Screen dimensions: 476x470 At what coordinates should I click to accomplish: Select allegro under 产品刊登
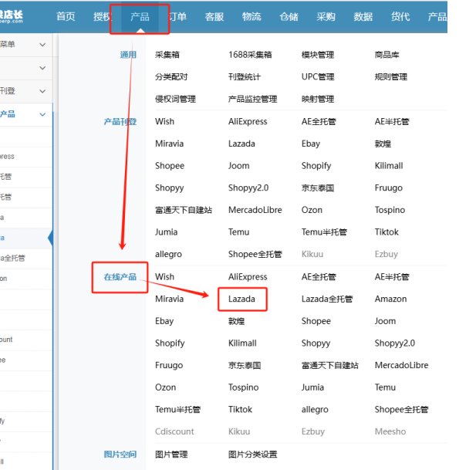pos(168,254)
